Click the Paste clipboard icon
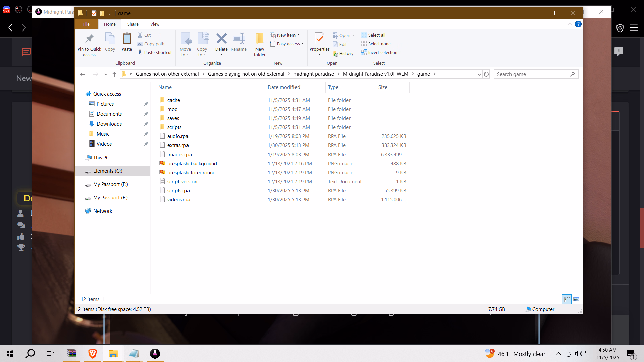Screen dimensions: 644x362 pyautogui.click(x=127, y=39)
